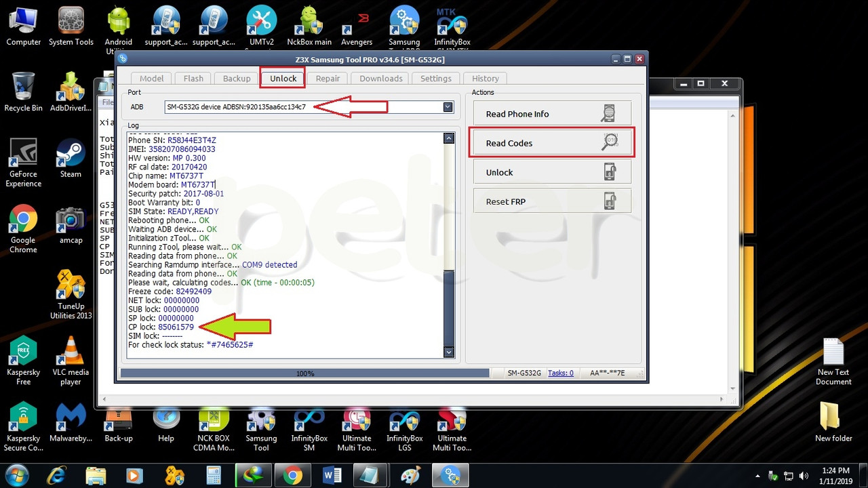Open the New folder on the desktop

point(833,422)
